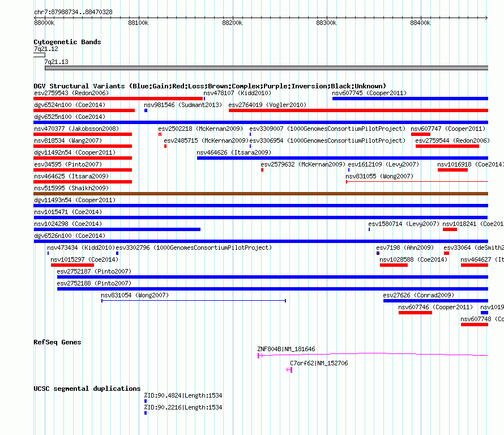The height and width of the screenshot is (435, 504).
Task: Select the blue nsv1024298 gain bar
Action: (x=117, y=229)
